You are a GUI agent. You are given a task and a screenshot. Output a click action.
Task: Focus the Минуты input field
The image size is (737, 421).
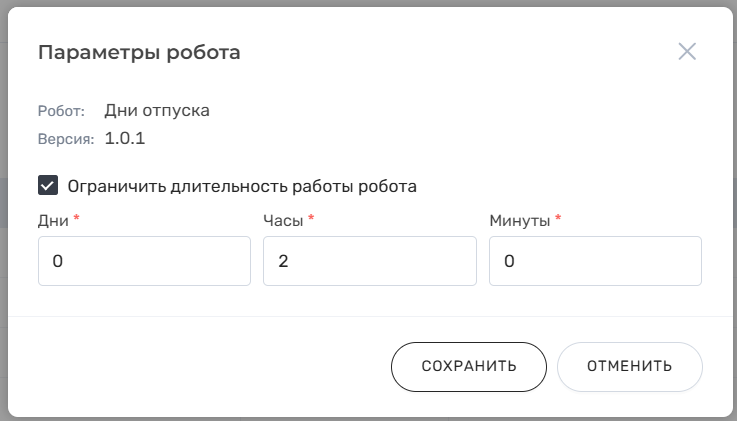(595, 261)
